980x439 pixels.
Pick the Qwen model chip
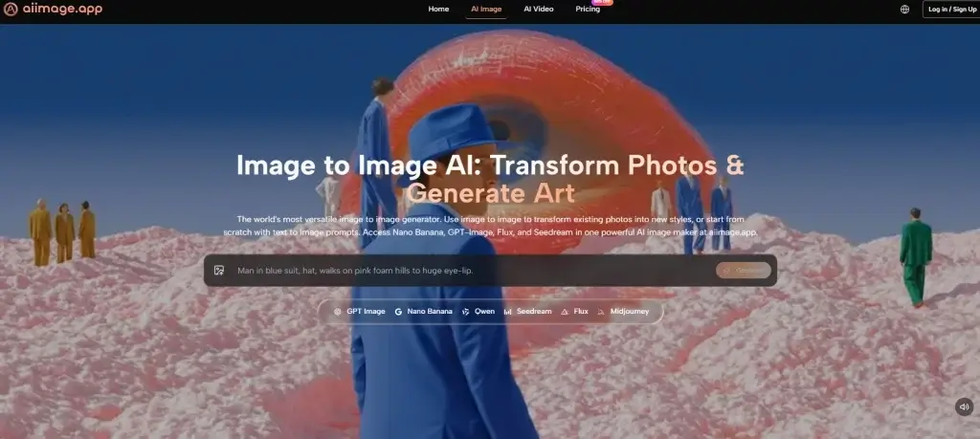pyautogui.click(x=478, y=312)
